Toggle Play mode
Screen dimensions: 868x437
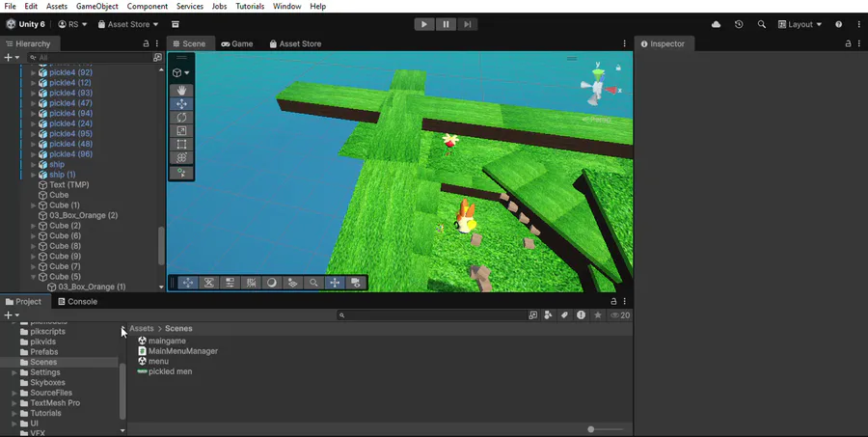424,24
